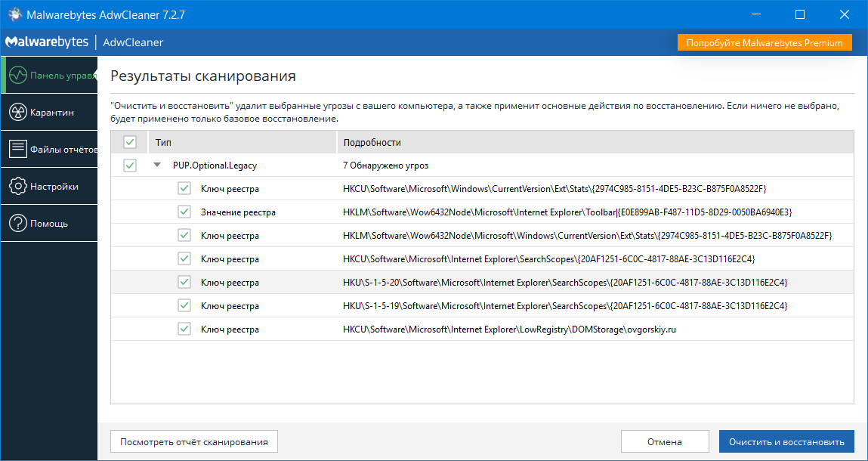Uncheck the HKU S-1-5-20 SearchScopes checkbox

tap(184, 282)
